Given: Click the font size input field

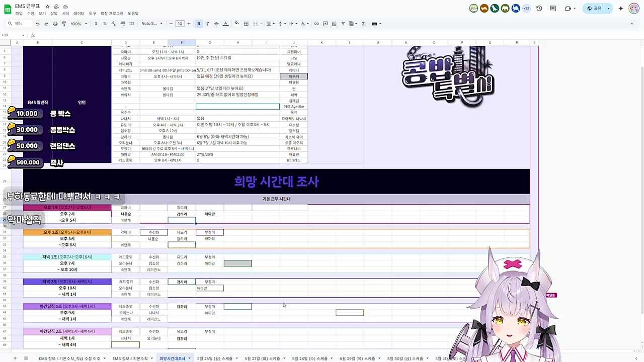Looking at the screenshot, I should (180, 24).
